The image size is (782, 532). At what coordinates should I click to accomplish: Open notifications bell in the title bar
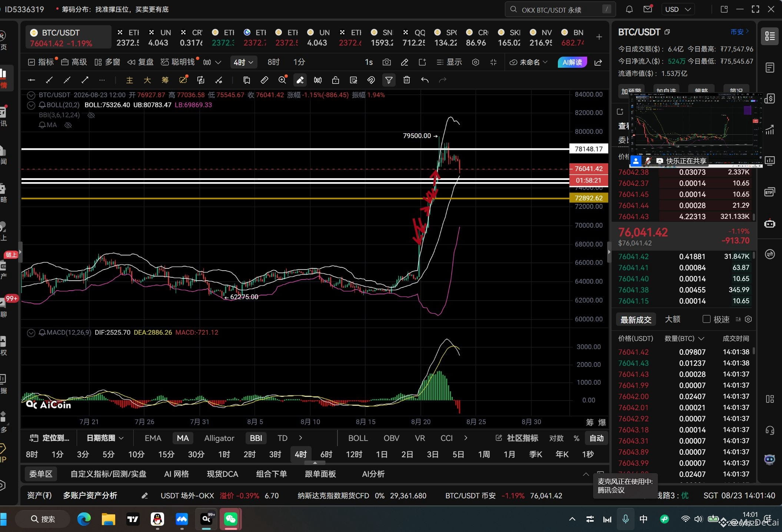629,9
